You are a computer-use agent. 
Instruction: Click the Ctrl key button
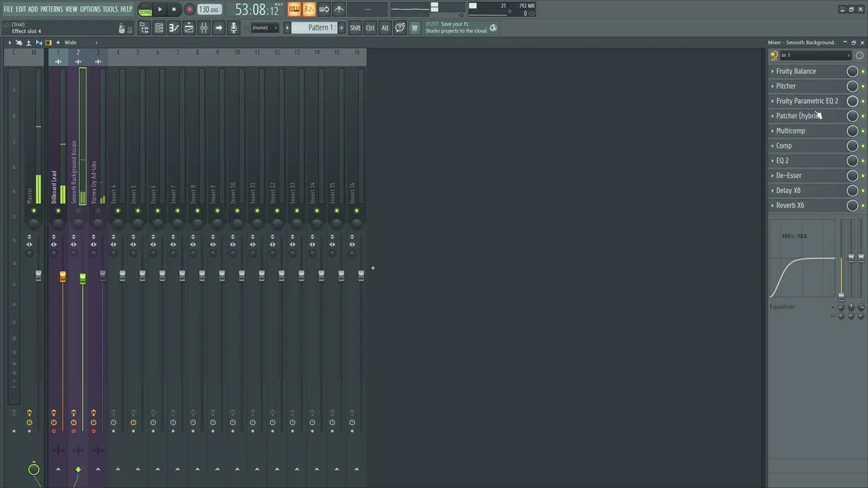[x=370, y=28]
